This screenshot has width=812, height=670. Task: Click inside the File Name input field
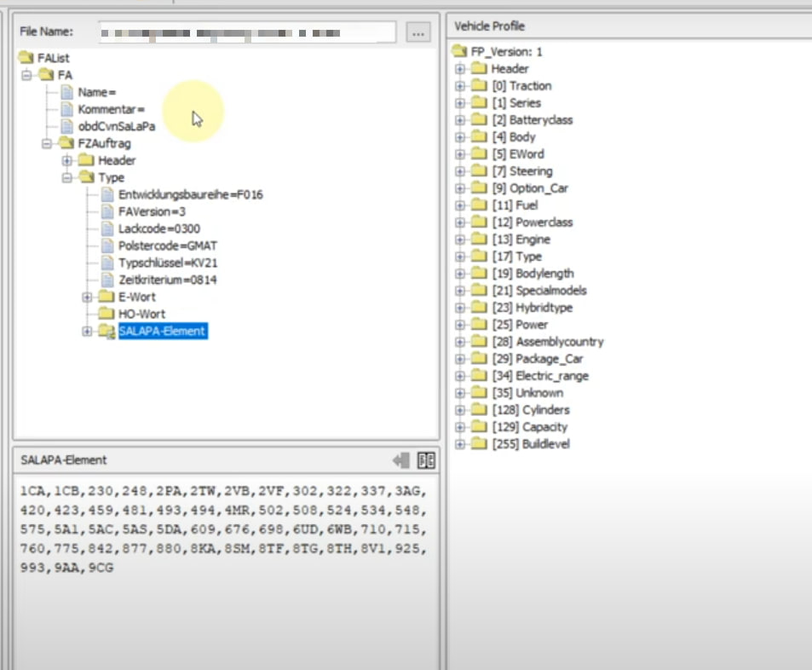pyautogui.click(x=247, y=33)
